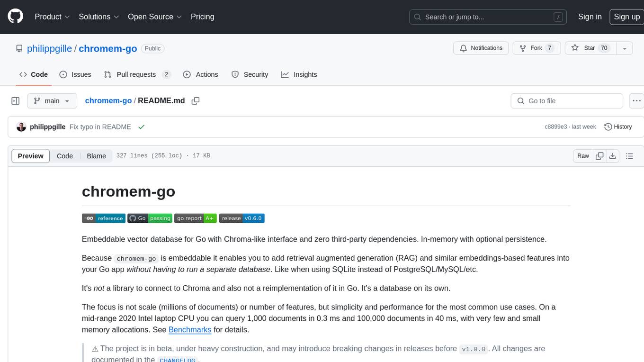Expand the star lists dropdown arrow
644x362 pixels.
625,48
